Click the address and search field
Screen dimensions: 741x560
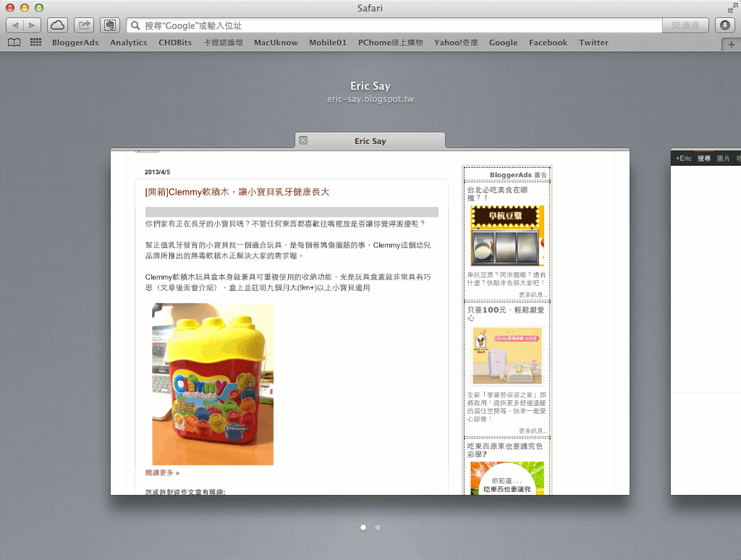pos(394,25)
